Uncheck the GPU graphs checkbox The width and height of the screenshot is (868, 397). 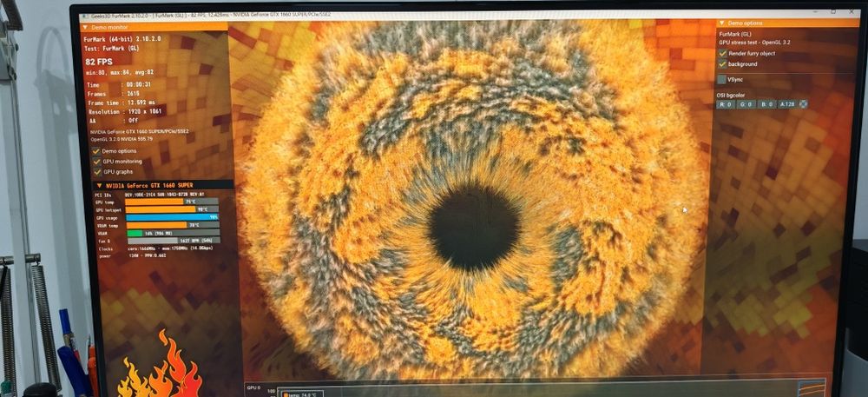pos(97,172)
